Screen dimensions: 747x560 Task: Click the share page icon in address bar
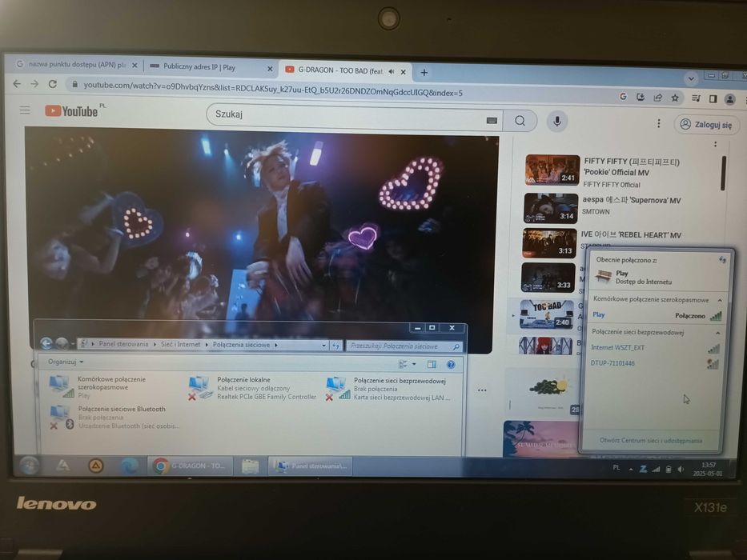658,98
